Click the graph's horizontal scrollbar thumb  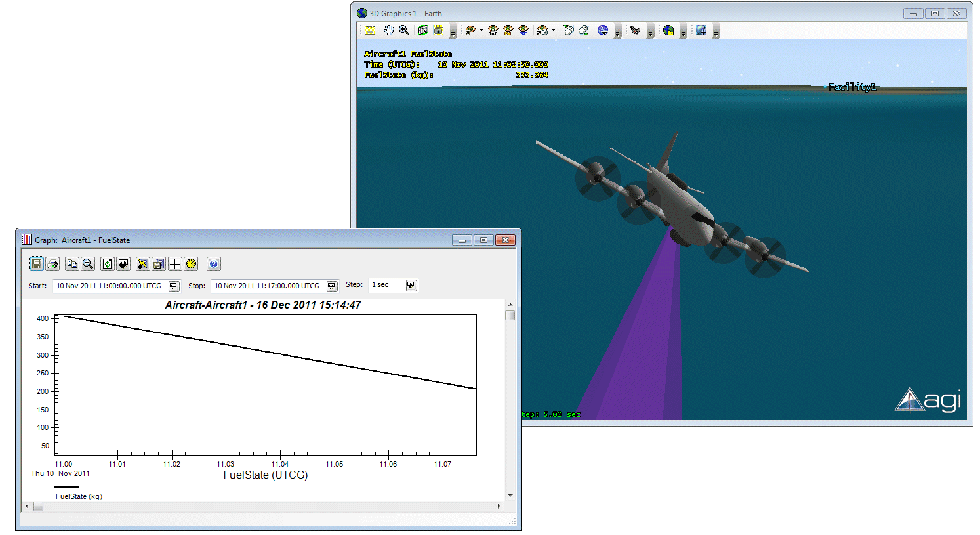[38, 506]
